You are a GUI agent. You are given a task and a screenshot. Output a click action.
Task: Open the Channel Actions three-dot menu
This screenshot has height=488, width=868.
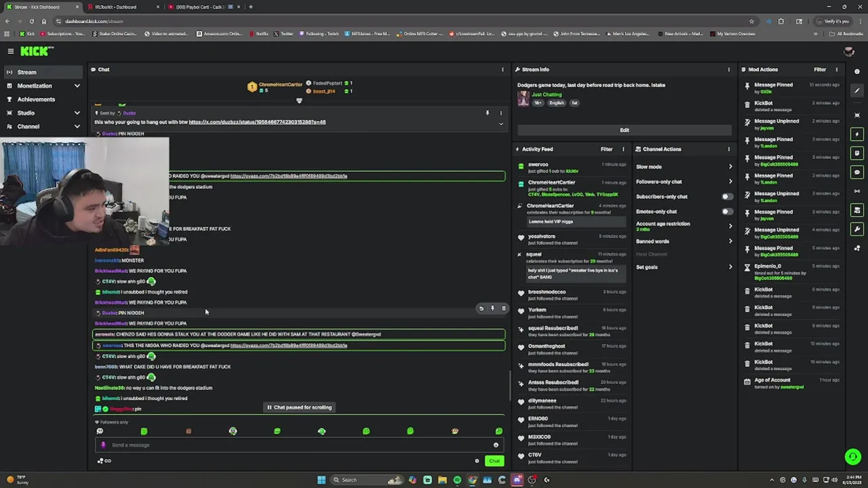tap(729, 149)
